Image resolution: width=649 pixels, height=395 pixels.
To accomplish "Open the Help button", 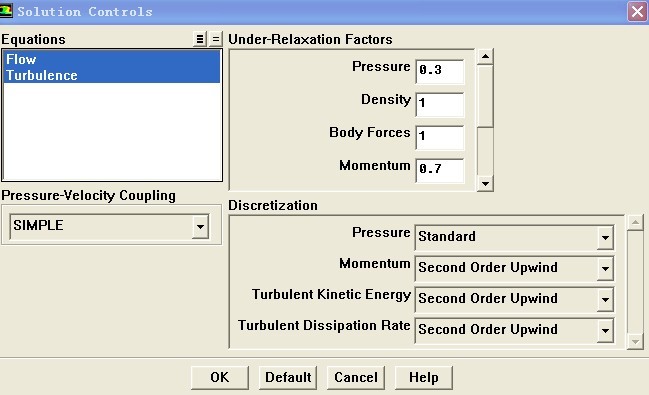I will [x=424, y=378].
